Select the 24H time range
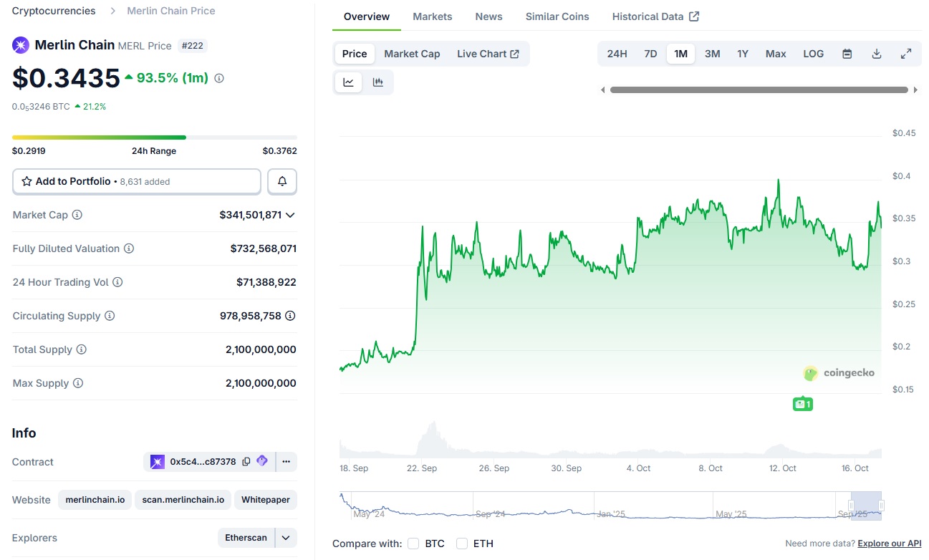The height and width of the screenshot is (560, 929). click(x=617, y=54)
